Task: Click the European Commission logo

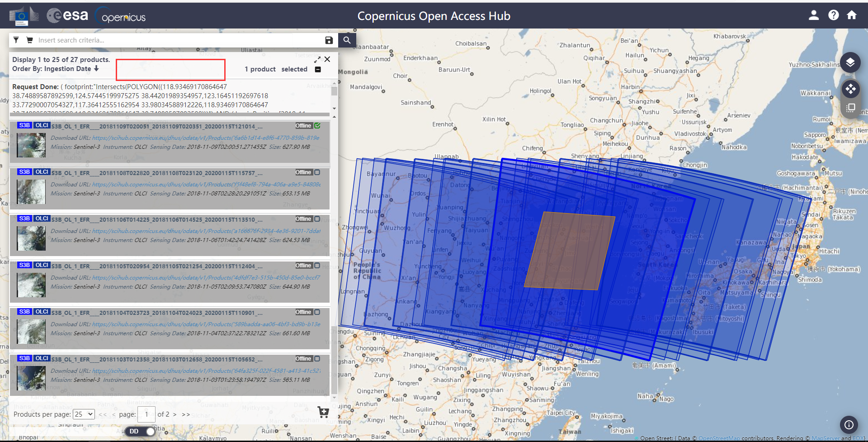Action: pyautogui.click(x=24, y=16)
